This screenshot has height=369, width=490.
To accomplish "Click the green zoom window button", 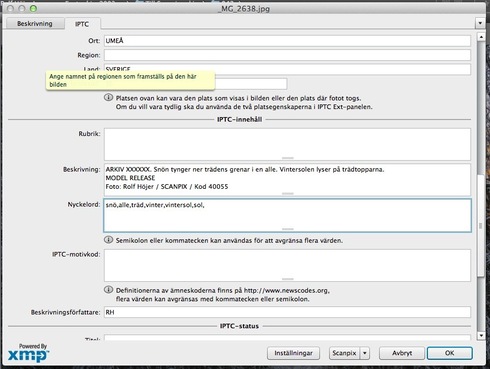I will click(33, 8).
